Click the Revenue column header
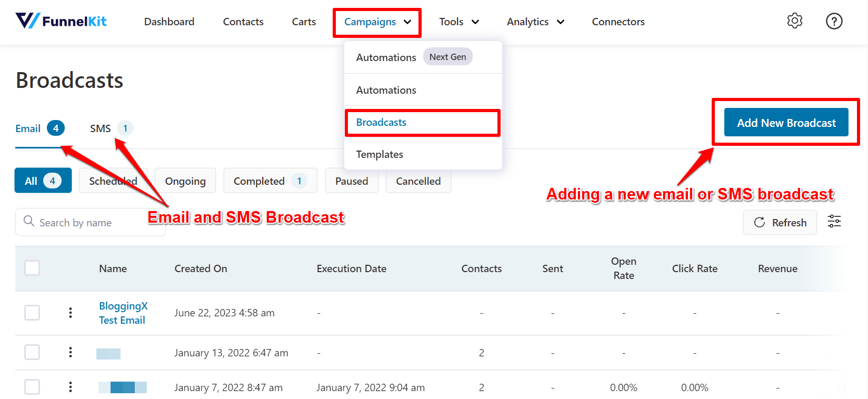The height and width of the screenshot is (399, 868). tap(777, 268)
